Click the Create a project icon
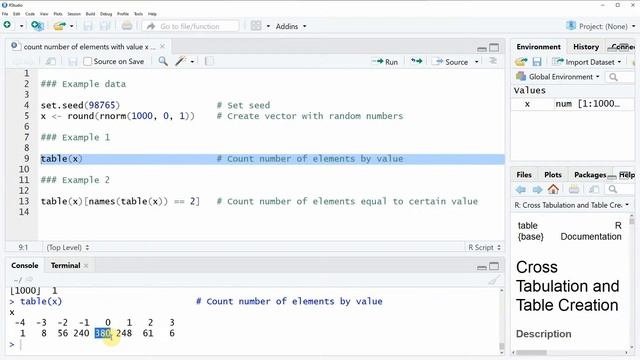The image size is (640, 360). 37,26
